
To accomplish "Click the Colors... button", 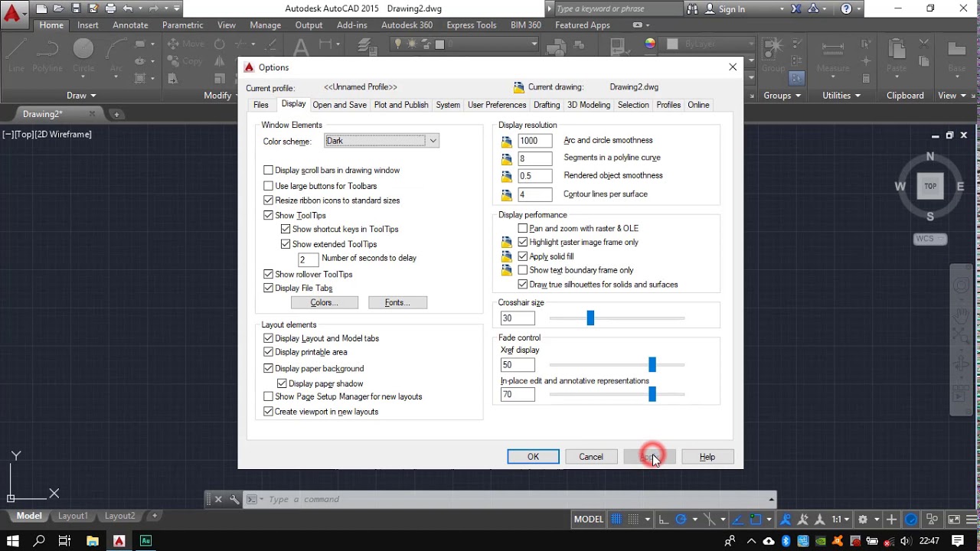I will pyautogui.click(x=324, y=302).
